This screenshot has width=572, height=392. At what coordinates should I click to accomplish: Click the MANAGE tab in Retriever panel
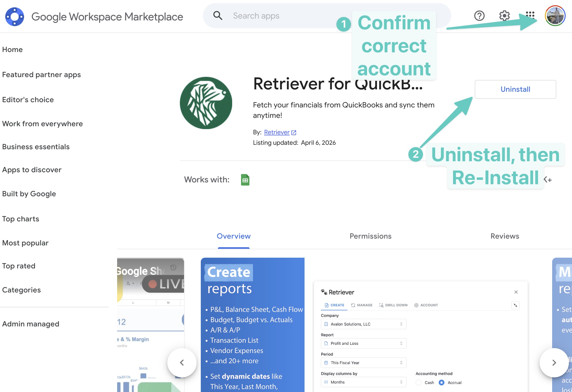[x=362, y=305]
